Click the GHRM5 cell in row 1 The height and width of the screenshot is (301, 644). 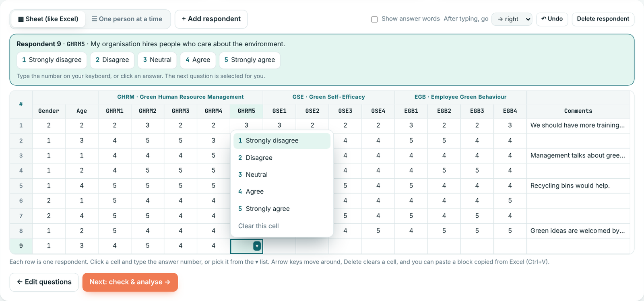coord(246,126)
